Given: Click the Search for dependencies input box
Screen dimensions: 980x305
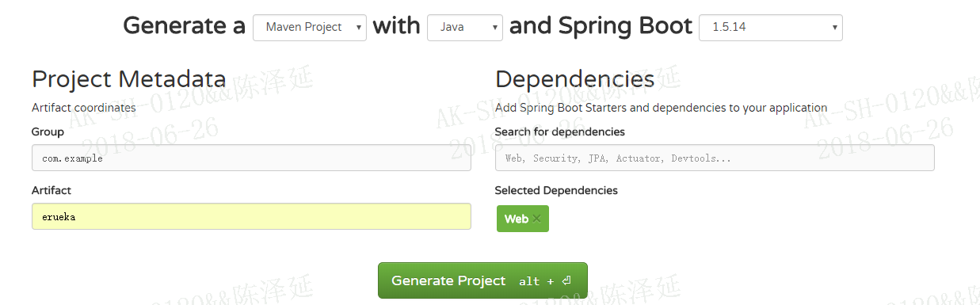Looking at the screenshot, I should 715,158.
